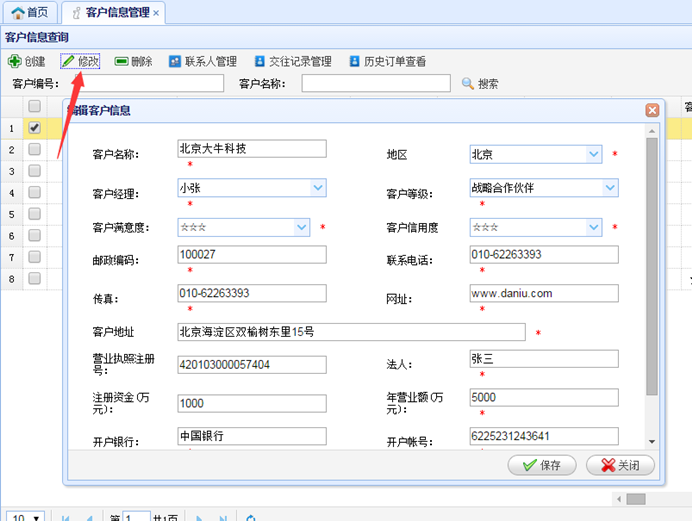The height and width of the screenshot is (521, 692).
Task: Click the 法人 field containing 张三
Action: point(544,359)
